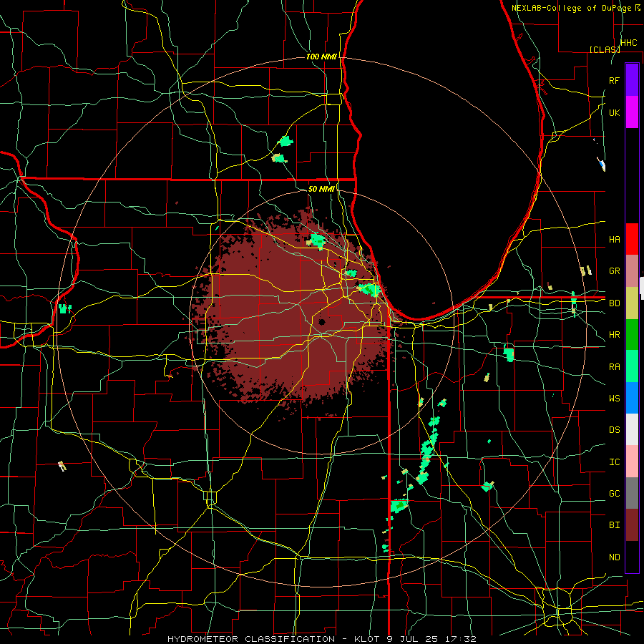
Task: Select the white DS legend swatch
Action: click(x=632, y=429)
